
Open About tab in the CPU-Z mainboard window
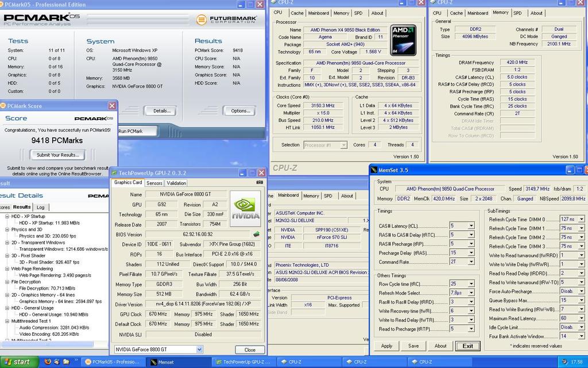click(x=347, y=196)
